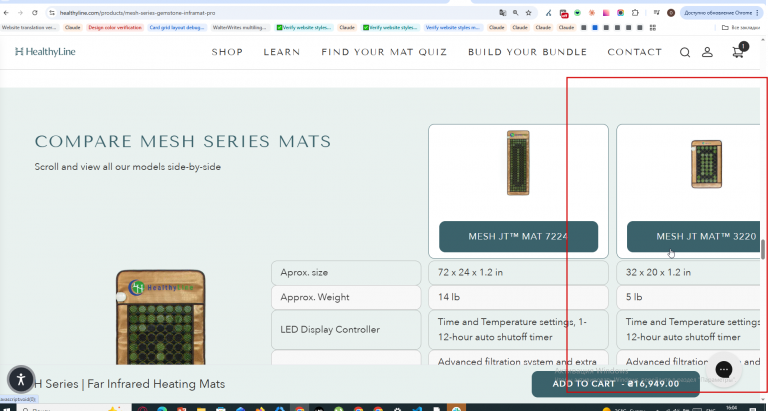Click the HealthyLine logo
Screen dimensions: 768x411
click(x=45, y=51)
